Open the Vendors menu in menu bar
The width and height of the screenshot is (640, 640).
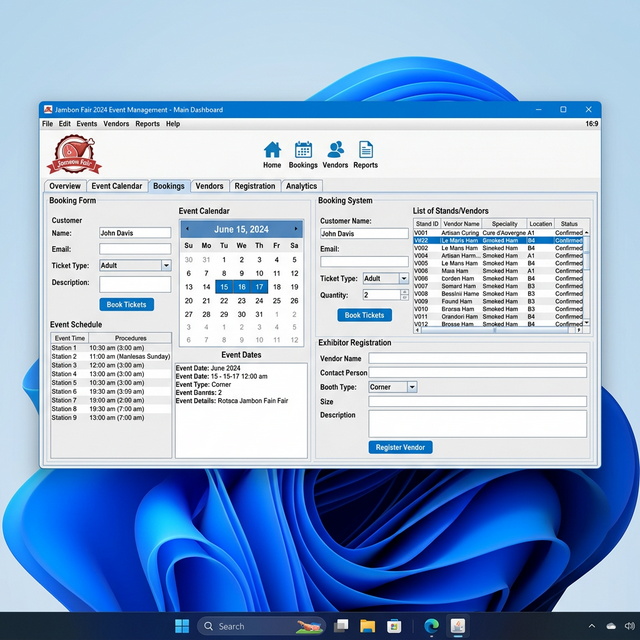coord(116,124)
